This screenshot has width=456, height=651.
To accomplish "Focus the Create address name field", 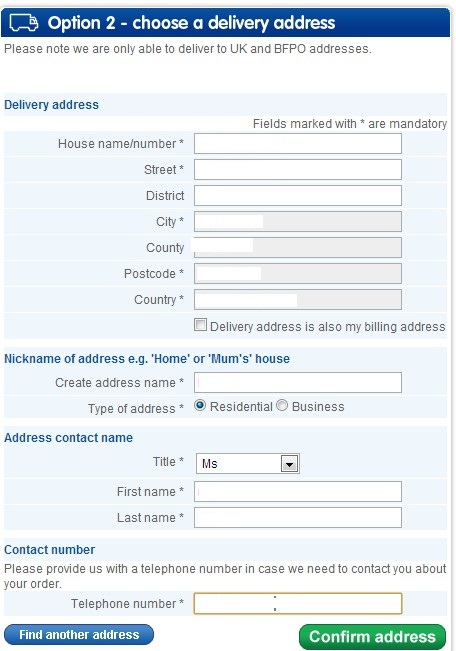I will point(298,382).
